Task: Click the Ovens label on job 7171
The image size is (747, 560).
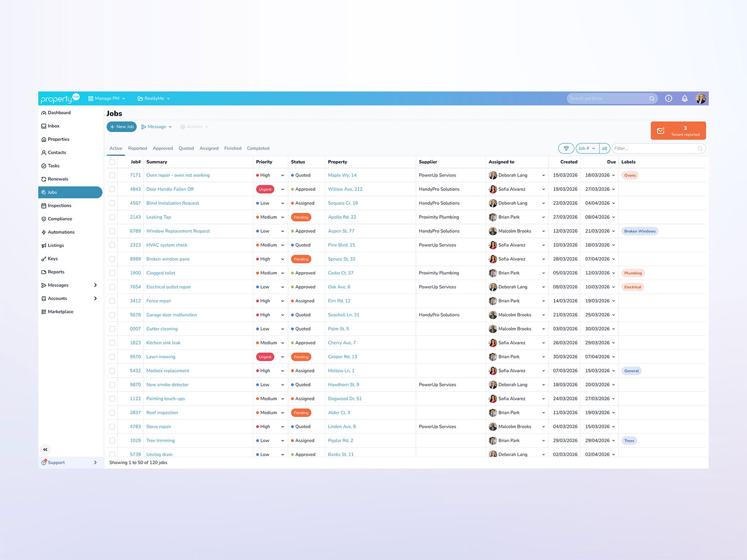Action: [630, 175]
